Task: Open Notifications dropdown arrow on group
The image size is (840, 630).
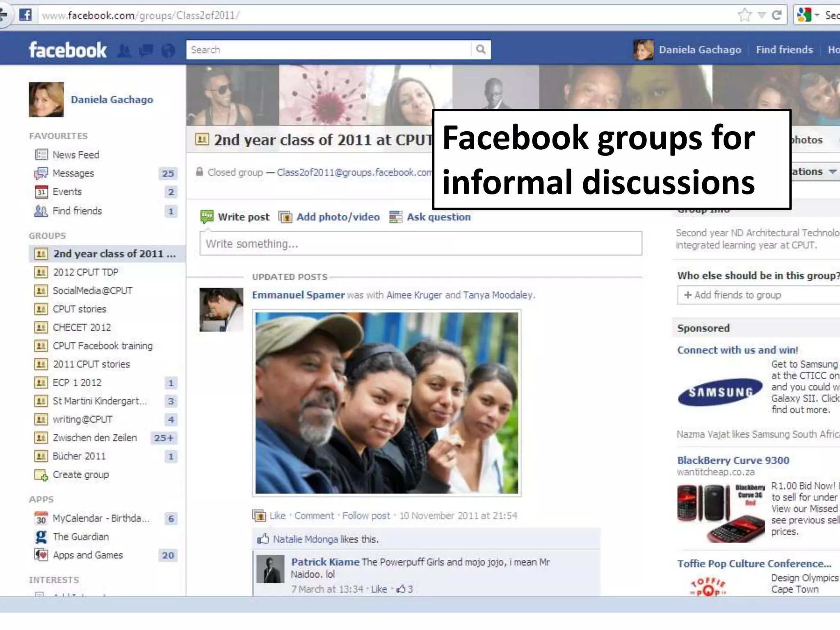Action: coord(832,171)
